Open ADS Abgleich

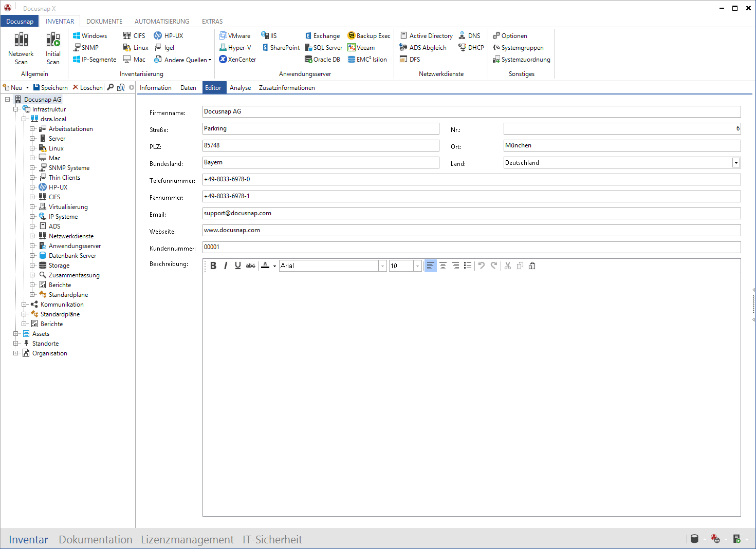tap(423, 47)
